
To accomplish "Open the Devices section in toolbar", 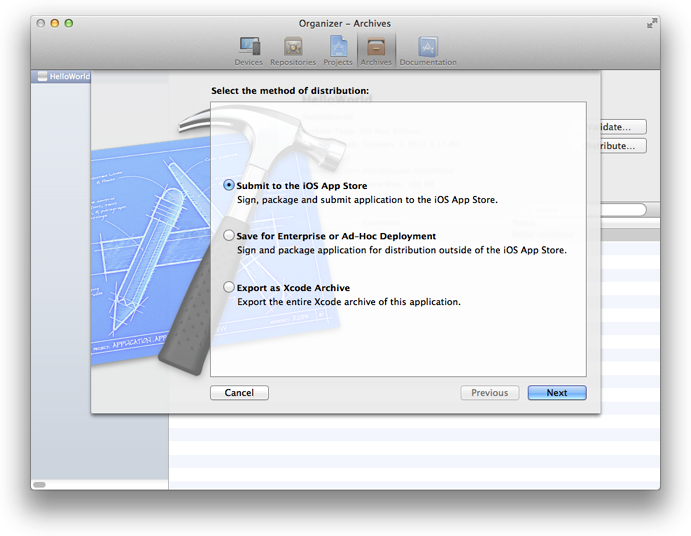I will (248, 50).
